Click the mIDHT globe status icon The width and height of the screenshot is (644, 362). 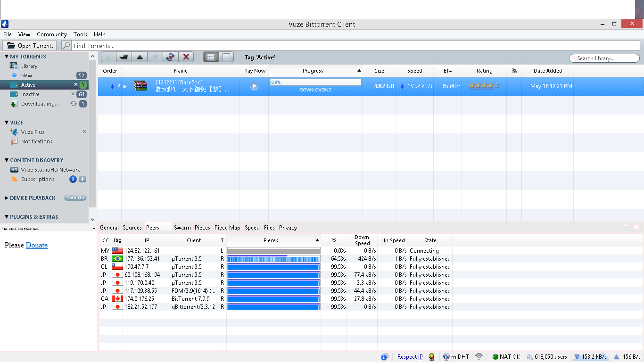click(x=446, y=357)
